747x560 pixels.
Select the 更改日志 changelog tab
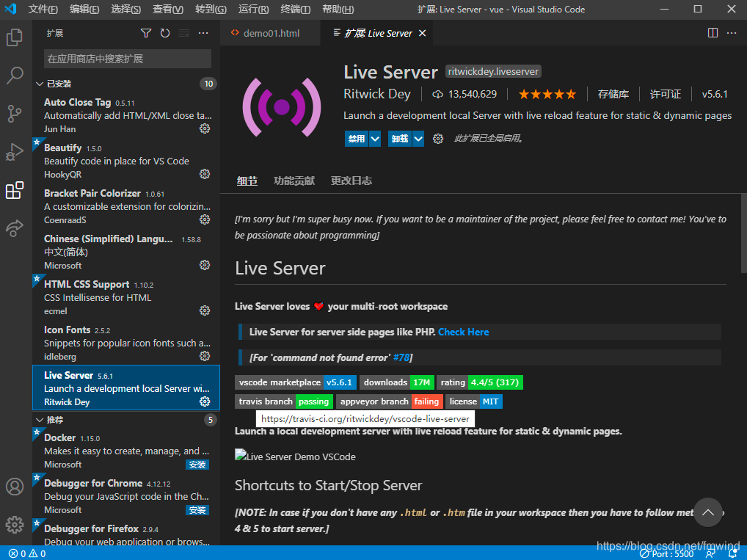coord(351,181)
